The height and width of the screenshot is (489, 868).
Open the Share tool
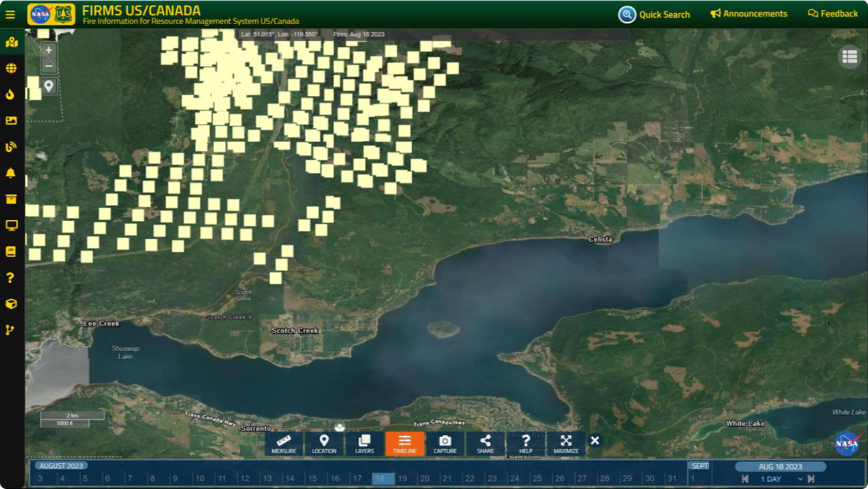[x=486, y=443]
